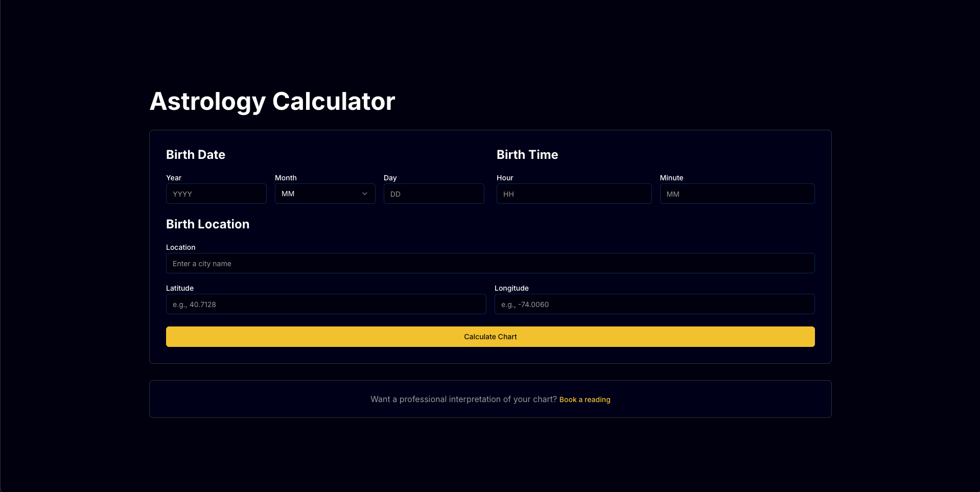
Task: Click the Year YYYY input field
Action: 216,194
